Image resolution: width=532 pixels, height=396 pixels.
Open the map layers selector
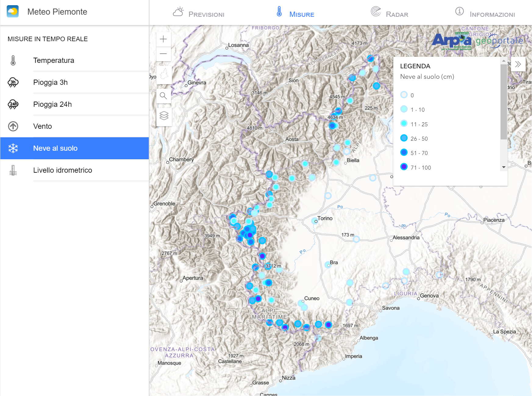(164, 116)
